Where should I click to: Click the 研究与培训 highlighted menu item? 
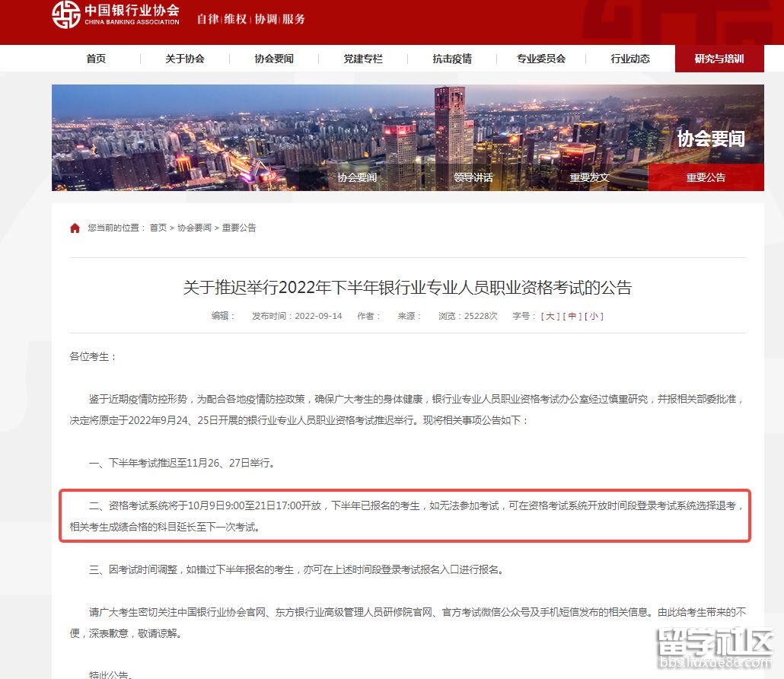coord(719,59)
